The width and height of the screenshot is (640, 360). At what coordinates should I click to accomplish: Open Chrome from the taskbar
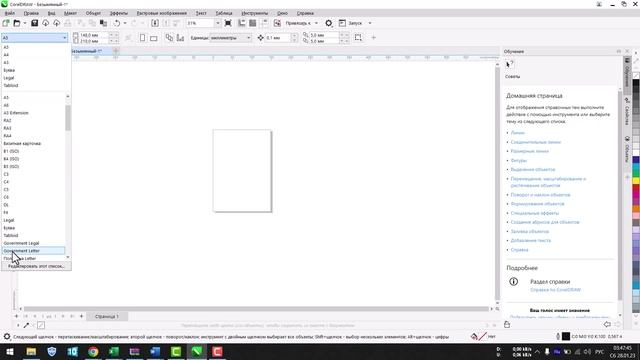[93, 351]
